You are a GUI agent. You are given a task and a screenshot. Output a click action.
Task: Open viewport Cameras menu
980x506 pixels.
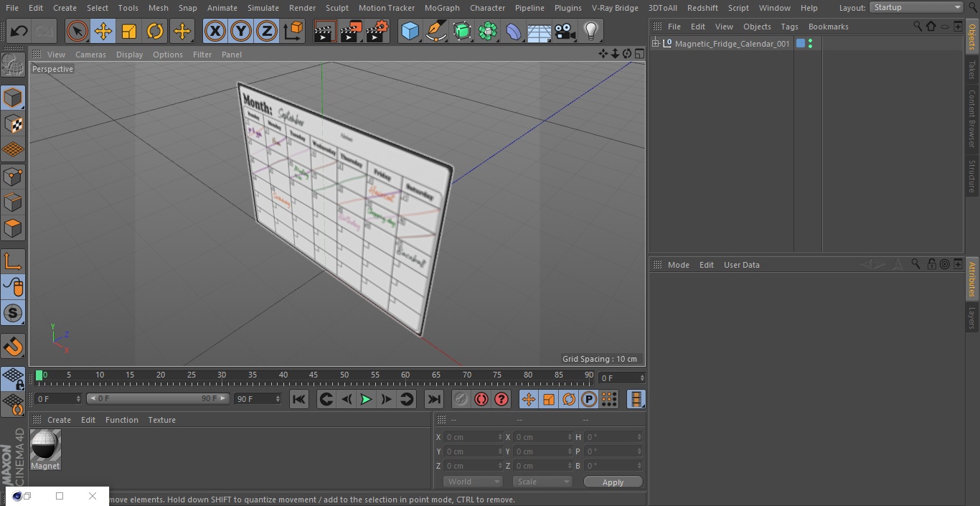[90, 55]
